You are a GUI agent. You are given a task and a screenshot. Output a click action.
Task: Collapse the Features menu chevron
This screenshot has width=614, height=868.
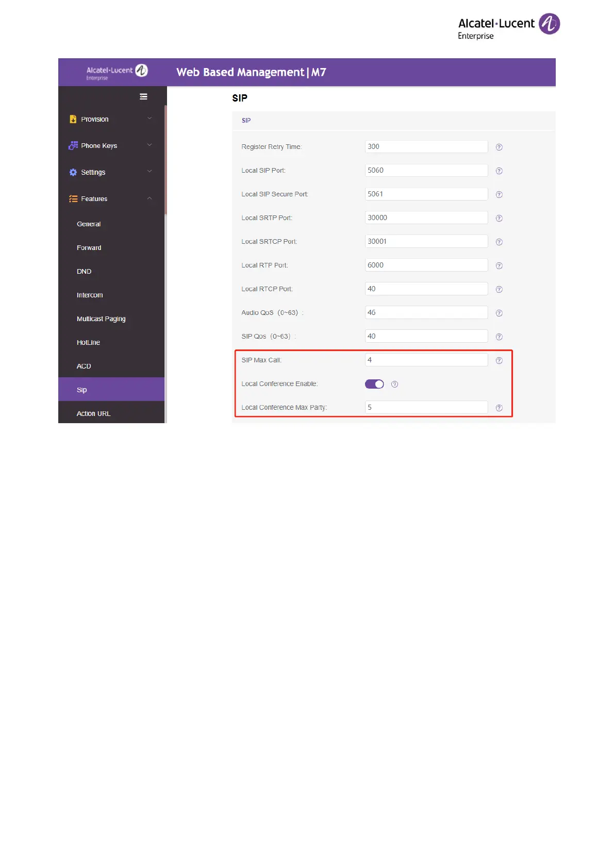pyautogui.click(x=150, y=198)
